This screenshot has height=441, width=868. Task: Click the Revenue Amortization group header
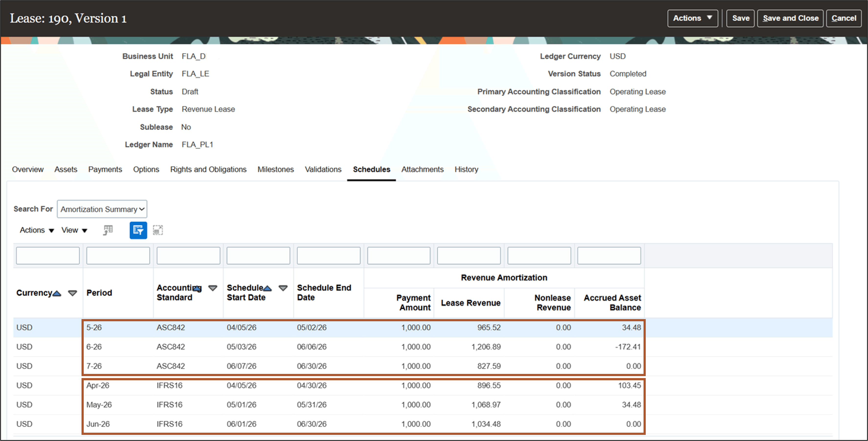click(504, 278)
